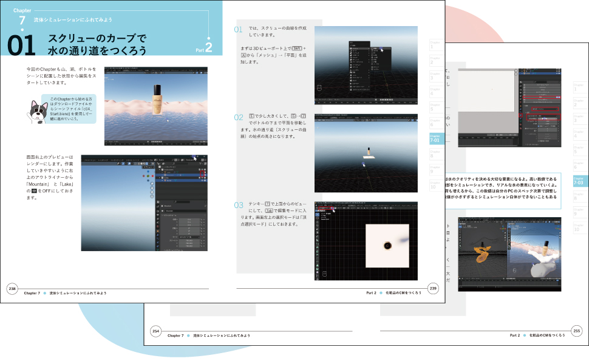Click the page 239 footer 化粧品のCMをつくろう
Screen dimensions: 589x364
403,292
